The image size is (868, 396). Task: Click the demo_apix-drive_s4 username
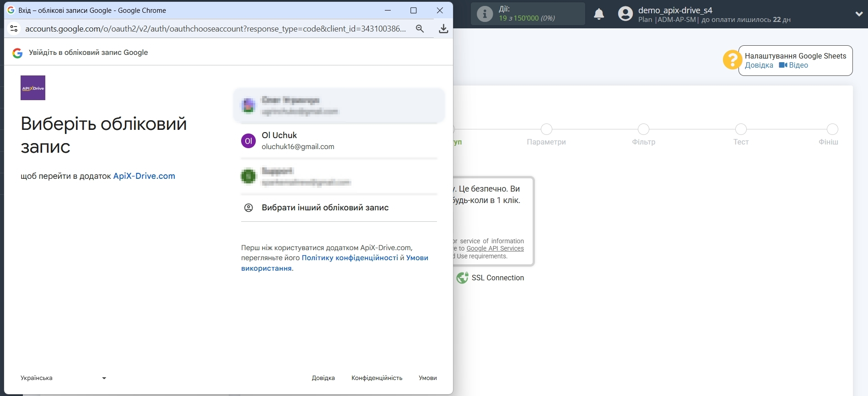click(675, 10)
